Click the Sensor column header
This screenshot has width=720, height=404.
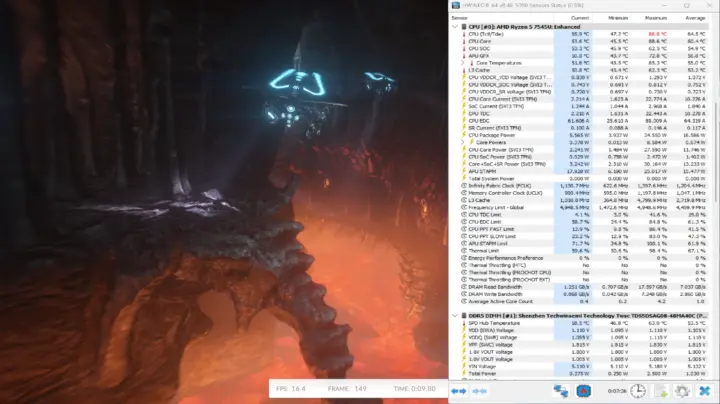460,18
